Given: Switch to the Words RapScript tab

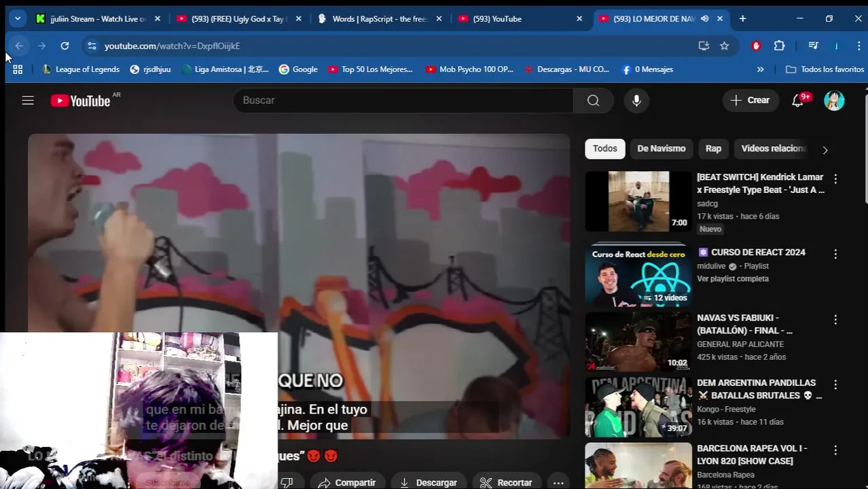Looking at the screenshot, I should [x=380, y=18].
